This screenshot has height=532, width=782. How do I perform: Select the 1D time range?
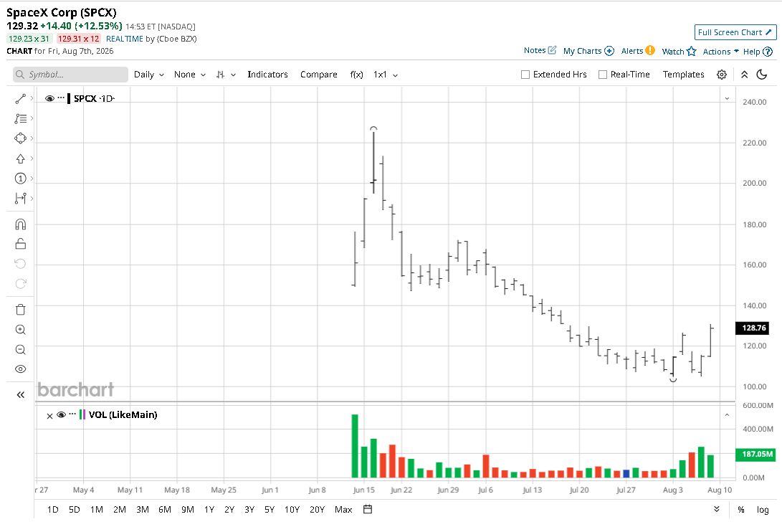pyautogui.click(x=52, y=510)
